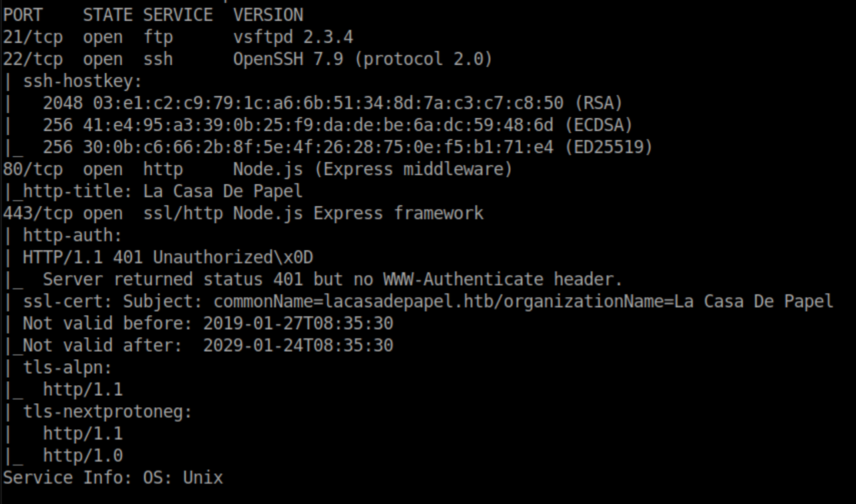Click the Not valid after date

(x=298, y=345)
